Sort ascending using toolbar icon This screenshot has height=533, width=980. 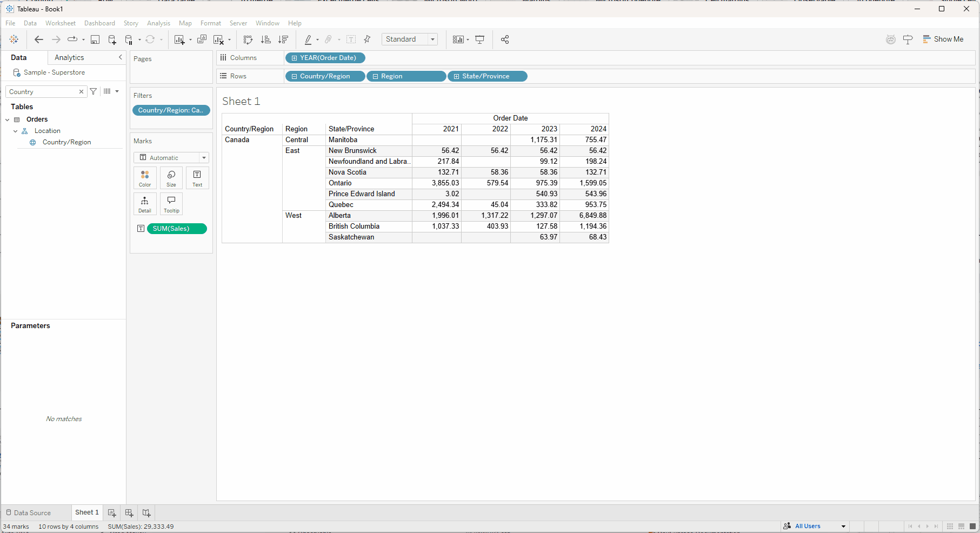click(265, 39)
